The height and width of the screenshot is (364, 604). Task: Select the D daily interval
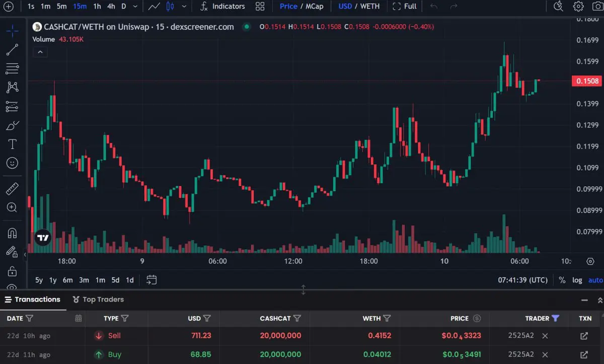[124, 7]
